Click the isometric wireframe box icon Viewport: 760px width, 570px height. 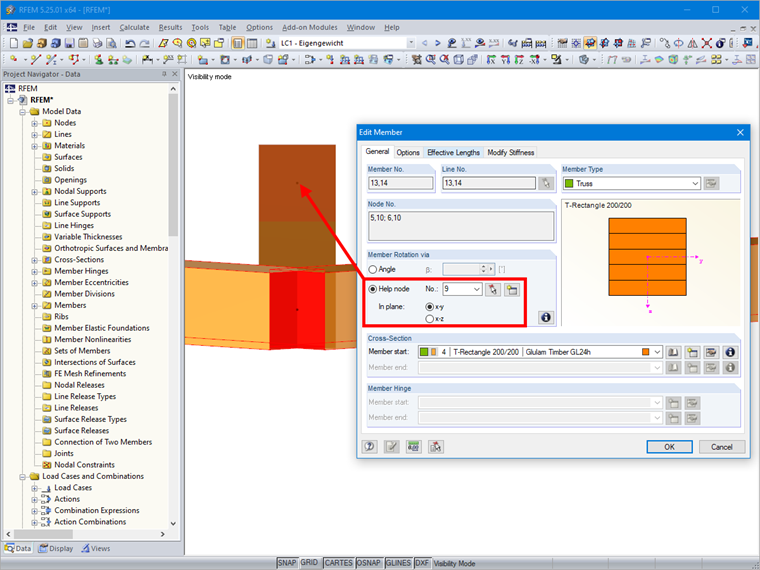(x=459, y=60)
